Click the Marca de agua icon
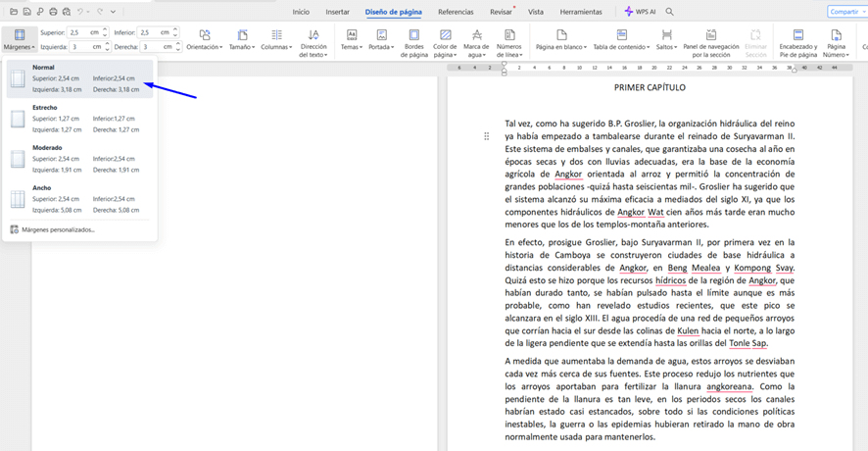 [x=476, y=35]
